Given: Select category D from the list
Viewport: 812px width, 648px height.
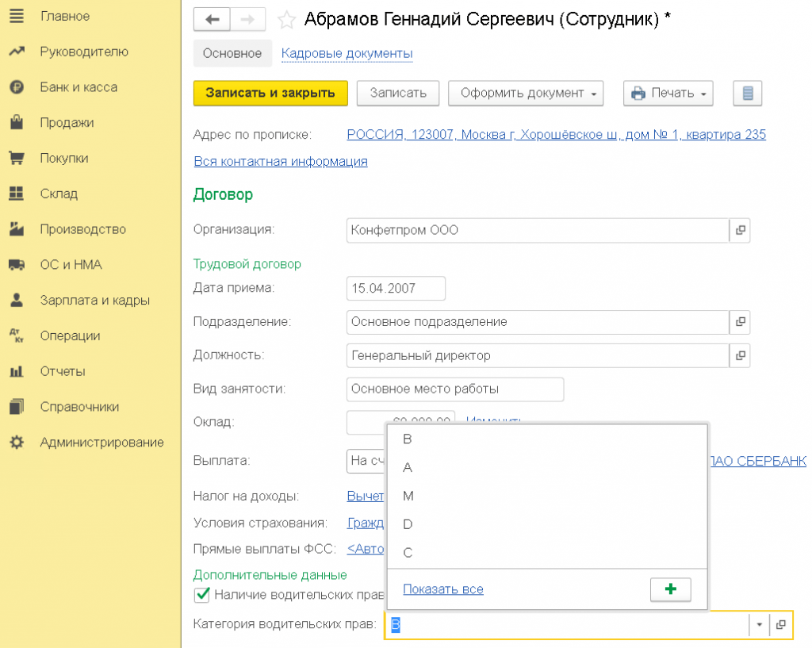Looking at the screenshot, I should point(408,524).
